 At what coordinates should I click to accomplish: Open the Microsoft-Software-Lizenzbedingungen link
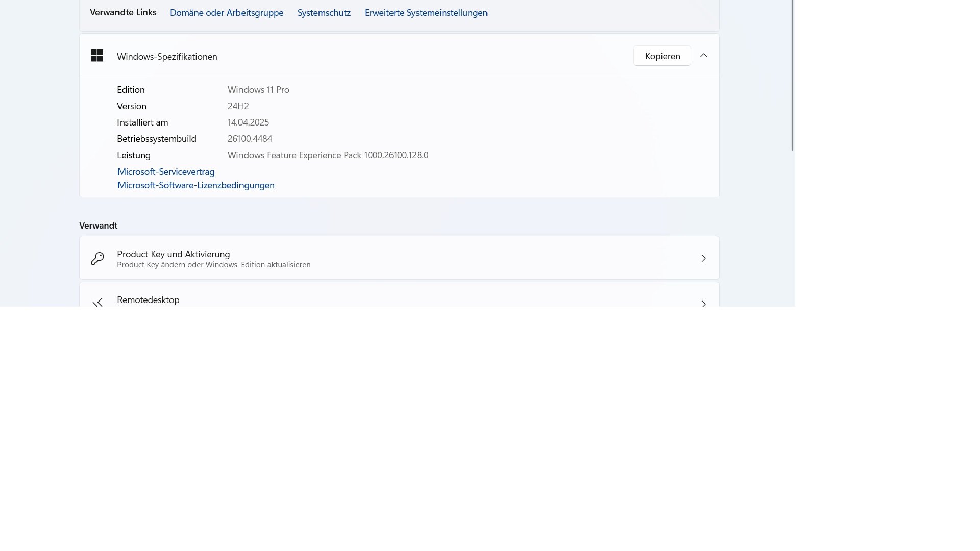pyautogui.click(x=196, y=185)
